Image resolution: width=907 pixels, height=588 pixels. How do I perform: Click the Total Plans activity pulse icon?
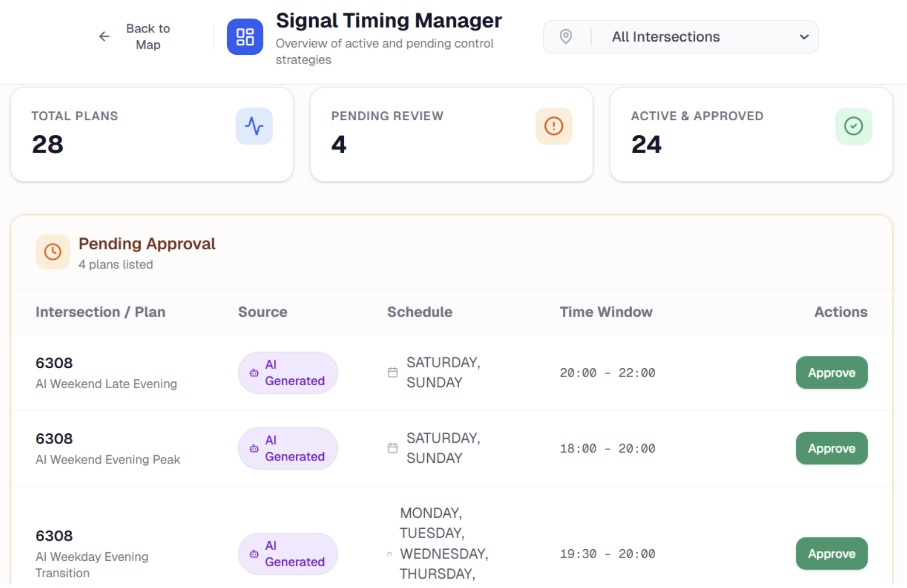click(254, 126)
